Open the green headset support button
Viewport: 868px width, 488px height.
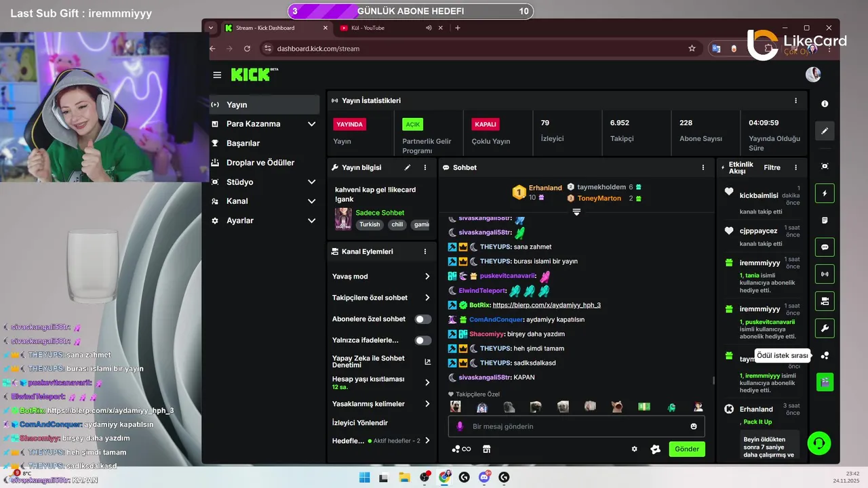pyautogui.click(x=819, y=443)
